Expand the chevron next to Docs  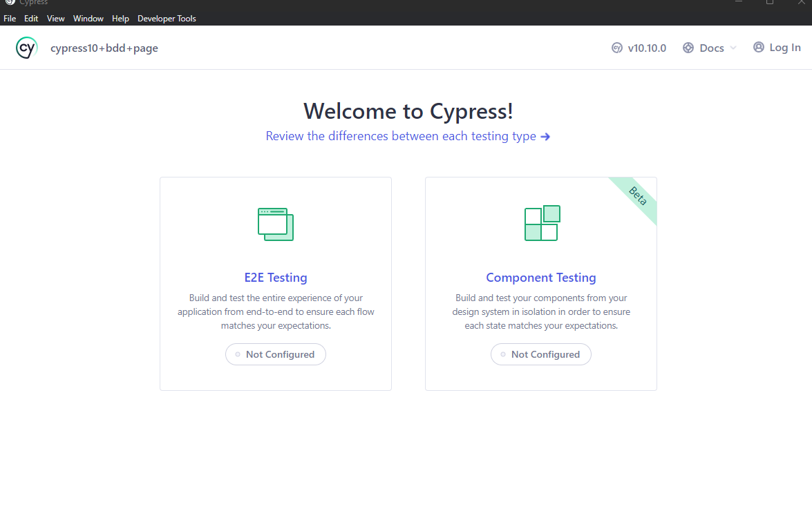(x=733, y=48)
